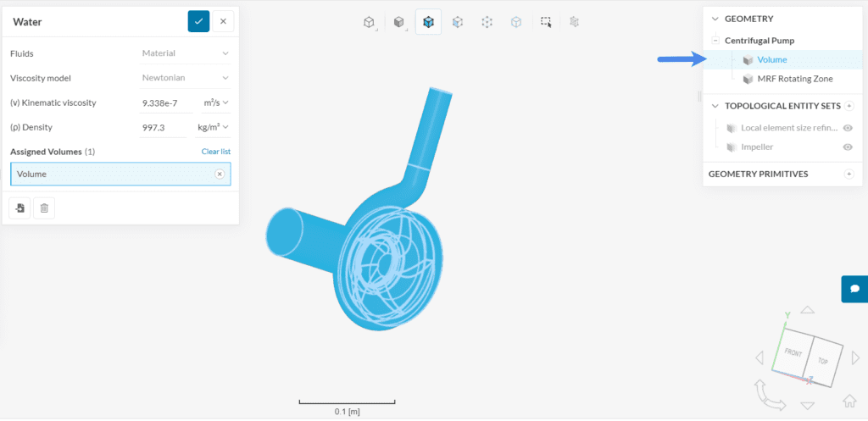Click the greyed-out mesh clip icon
Viewport: 868px width, 421px height.
(x=575, y=22)
